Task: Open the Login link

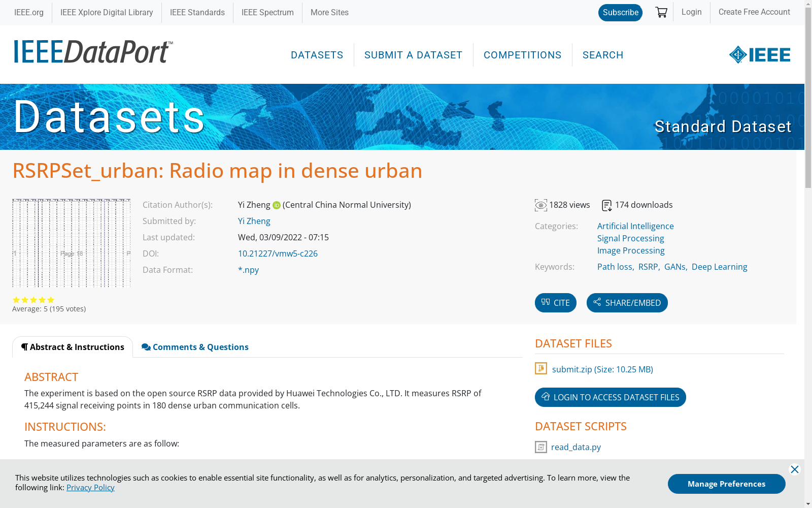Action: (692, 12)
